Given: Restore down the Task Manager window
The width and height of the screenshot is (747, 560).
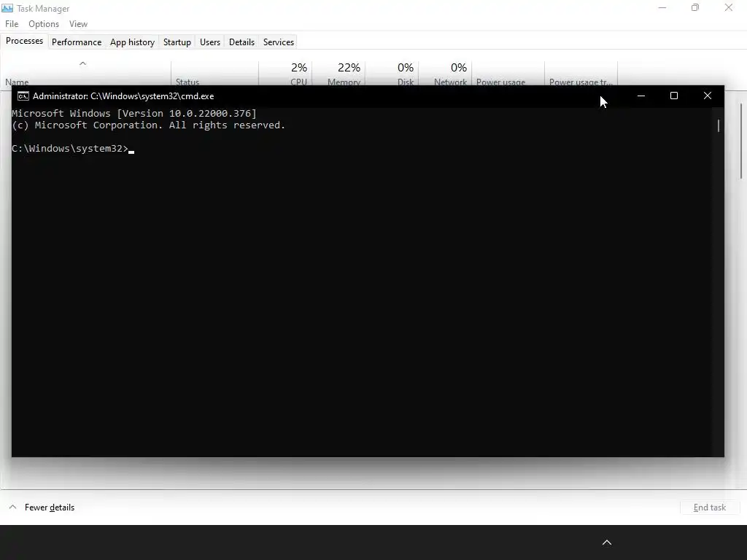Looking at the screenshot, I should point(695,8).
